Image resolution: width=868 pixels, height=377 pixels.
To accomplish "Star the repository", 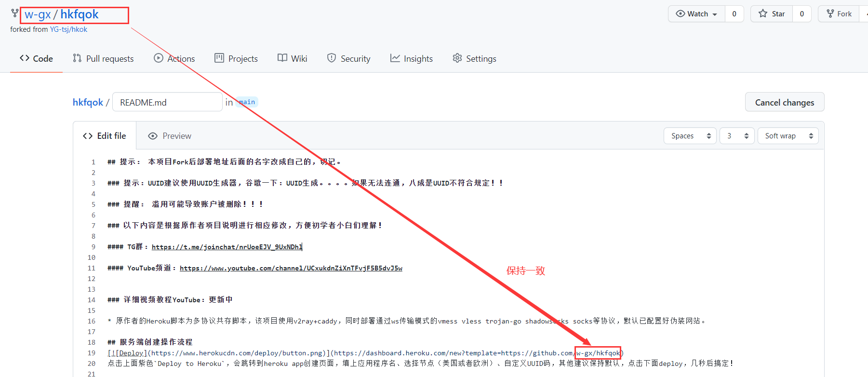I will 772,13.
